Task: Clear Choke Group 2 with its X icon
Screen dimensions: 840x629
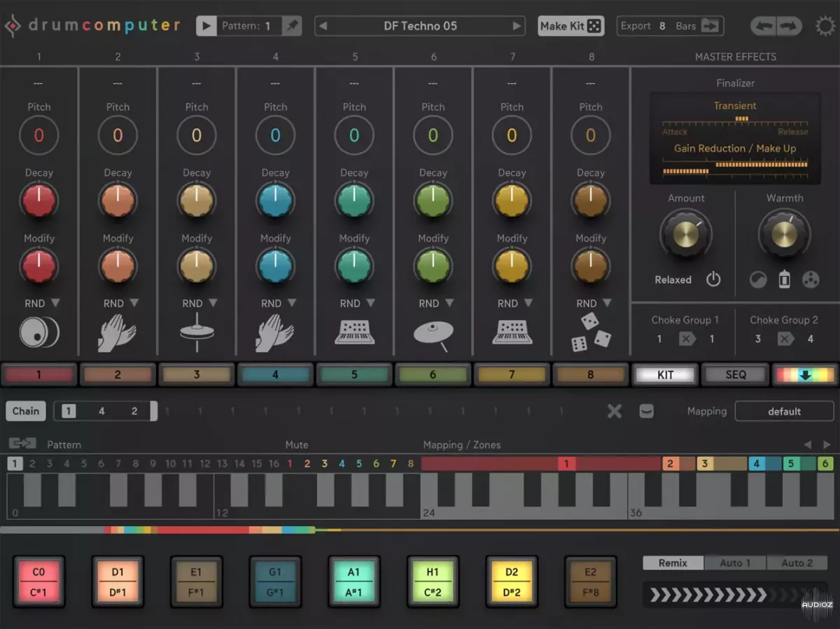Action: (785, 339)
